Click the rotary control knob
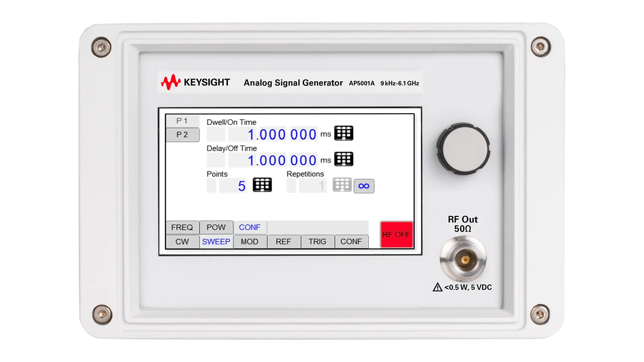The width and height of the screenshot is (644, 362). pos(463,149)
